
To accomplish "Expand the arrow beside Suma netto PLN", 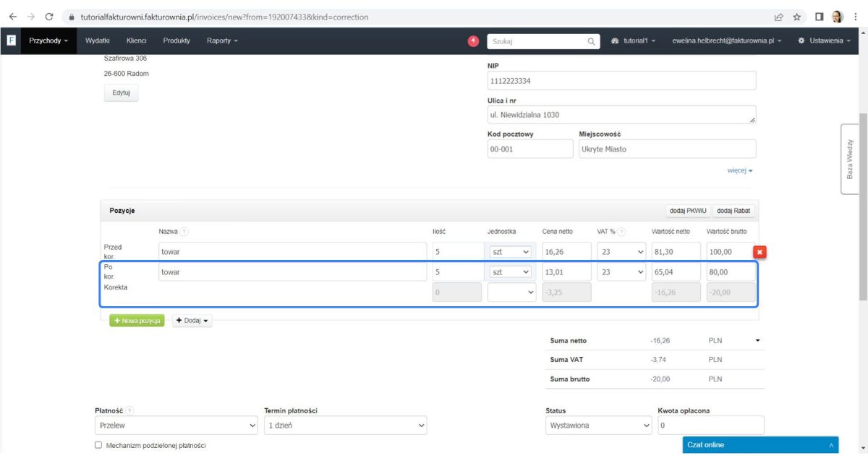I will (758, 340).
